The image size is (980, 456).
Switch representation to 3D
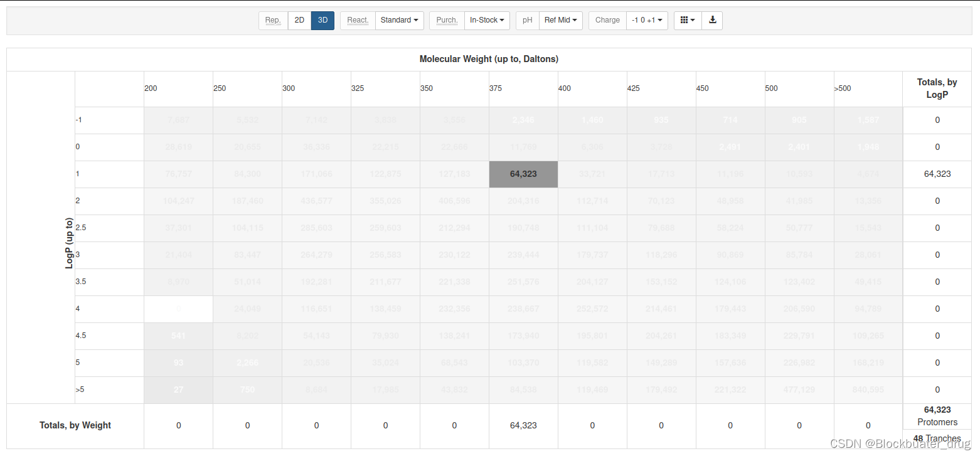click(322, 20)
